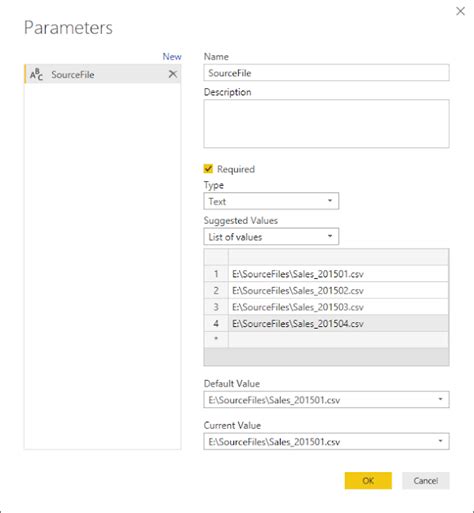Select the SourceFile parameter in list

(x=102, y=74)
